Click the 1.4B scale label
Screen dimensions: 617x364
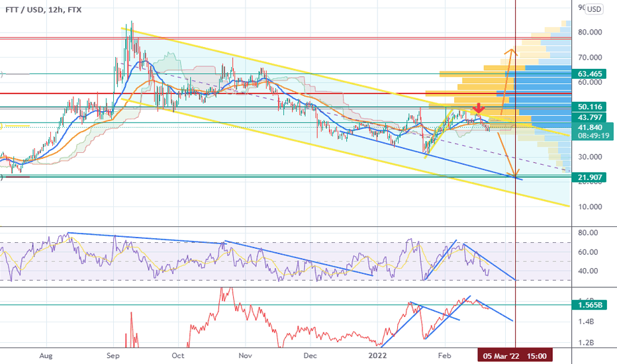tap(586, 322)
